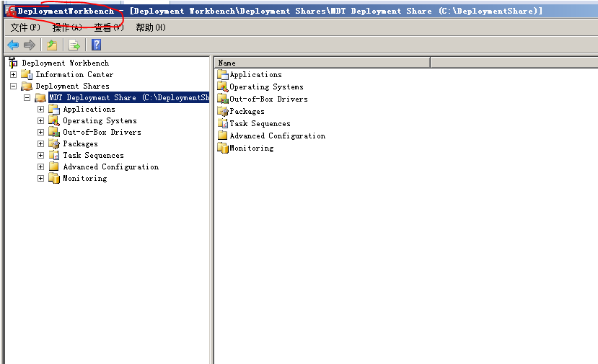Expand the Packages tree node
598x364 pixels.
coord(41,143)
